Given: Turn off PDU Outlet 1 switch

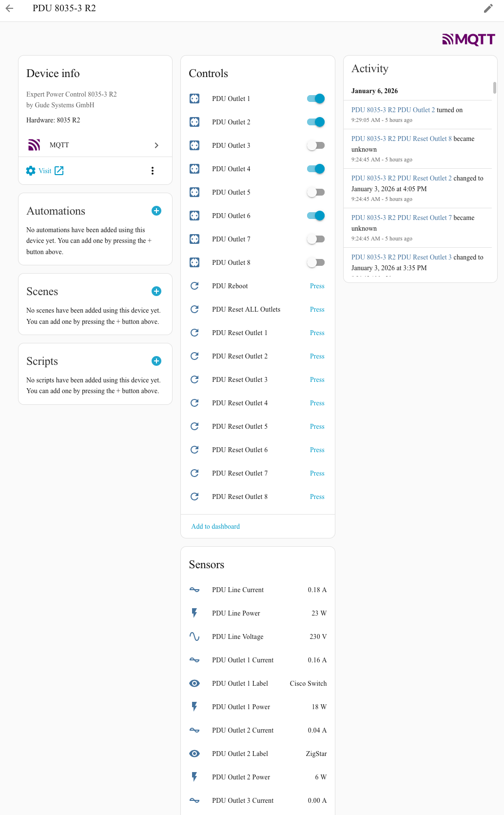Looking at the screenshot, I should tap(316, 99).
